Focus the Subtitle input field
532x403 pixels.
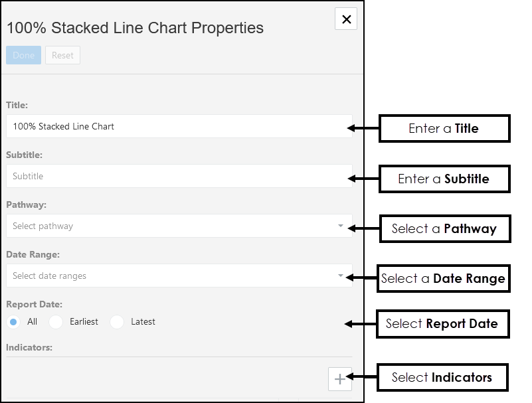point(178,176)
